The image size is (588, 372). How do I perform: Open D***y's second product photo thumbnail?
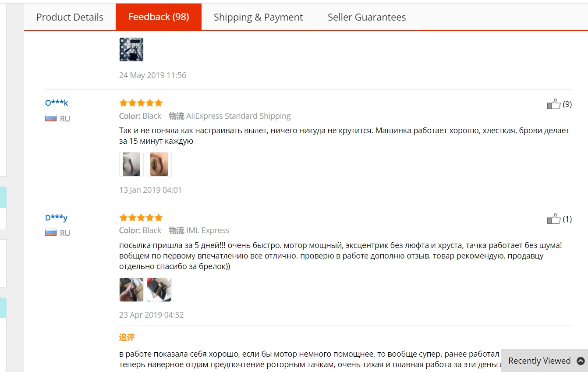(x=159, y=290)
